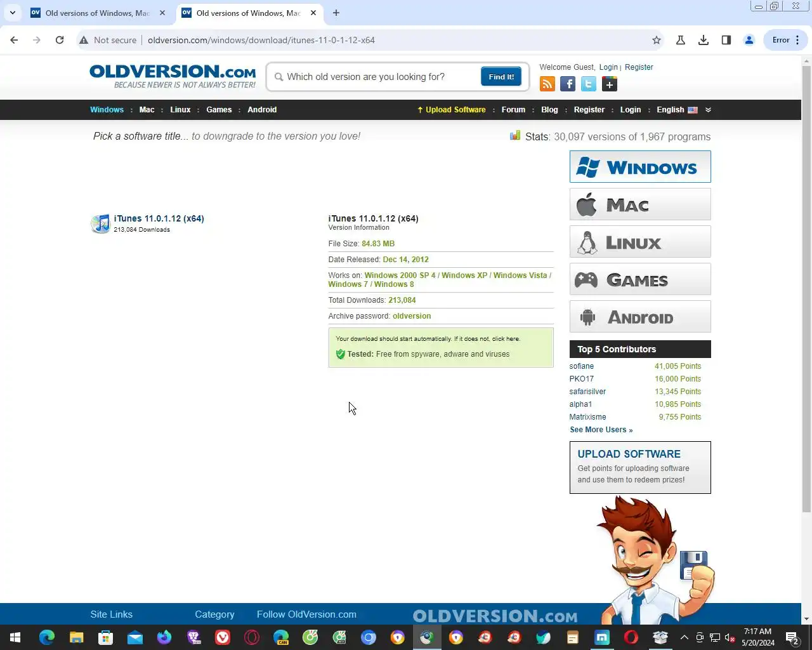Open contributor PKO17 profile

pyautogui.click(x=581, y=379)
